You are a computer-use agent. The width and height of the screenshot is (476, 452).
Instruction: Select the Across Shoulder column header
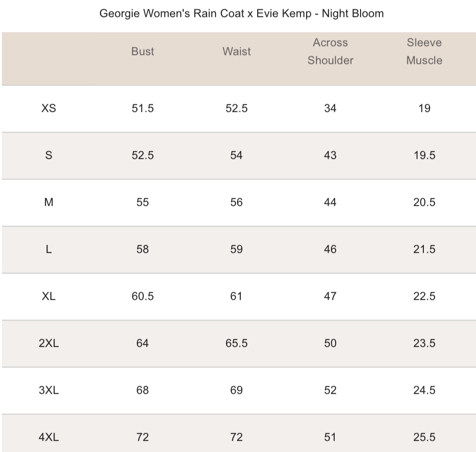tap(330, 52)
